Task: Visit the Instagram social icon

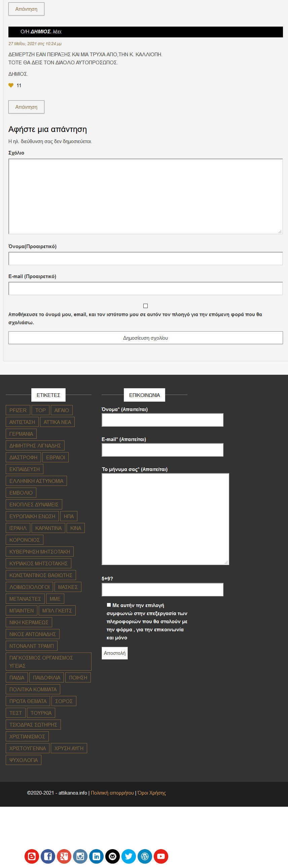Action: [80, 856]
